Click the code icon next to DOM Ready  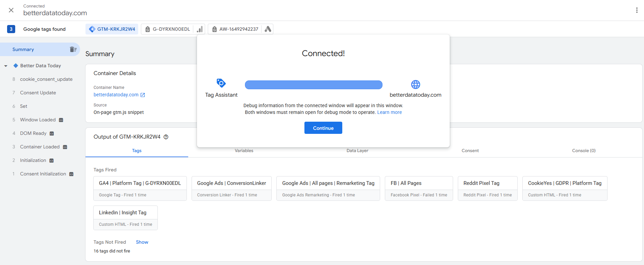[52, 134]
